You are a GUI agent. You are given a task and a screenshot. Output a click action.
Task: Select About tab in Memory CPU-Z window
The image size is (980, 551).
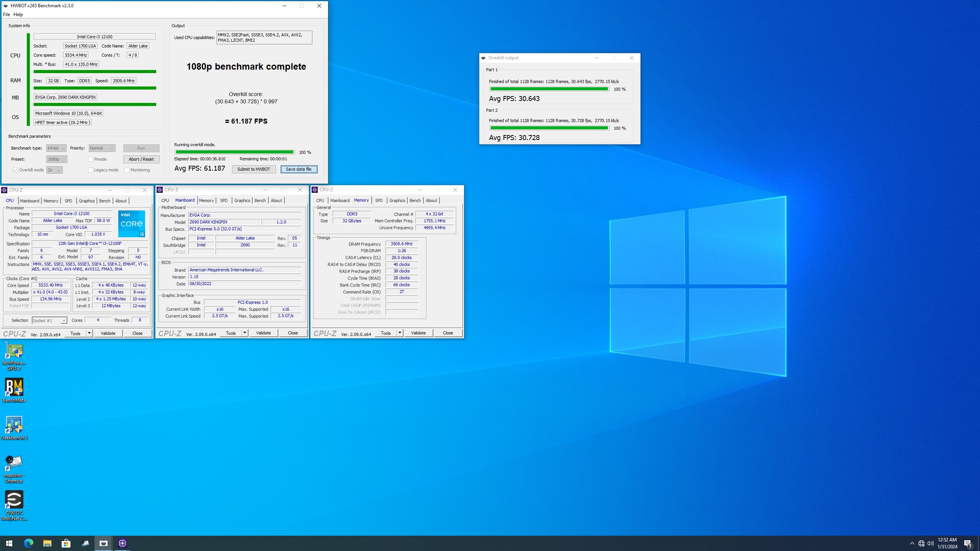tap(431, 201)
